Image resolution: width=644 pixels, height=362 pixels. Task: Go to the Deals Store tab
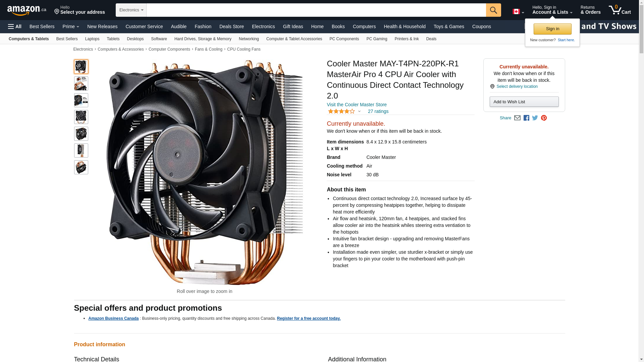tap(231, 26)
